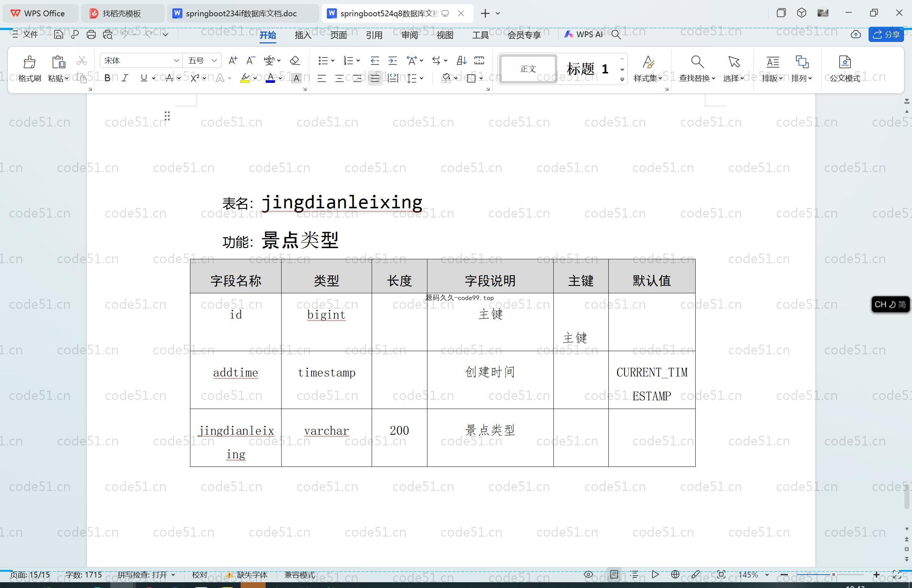Open the 文件 (File) menu
The image size is (912, 588).
tap(25, 34)
